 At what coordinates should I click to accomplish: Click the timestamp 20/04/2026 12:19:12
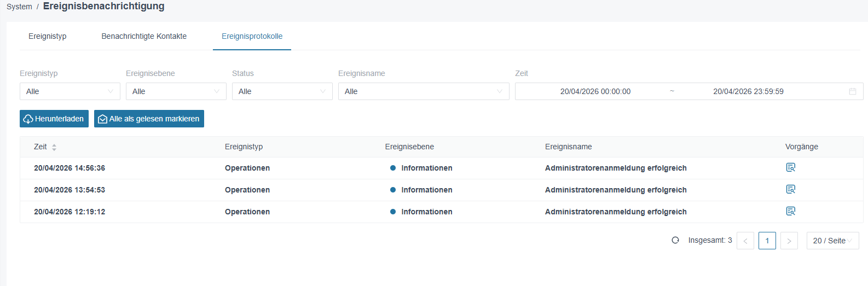[x=70, y=212]
